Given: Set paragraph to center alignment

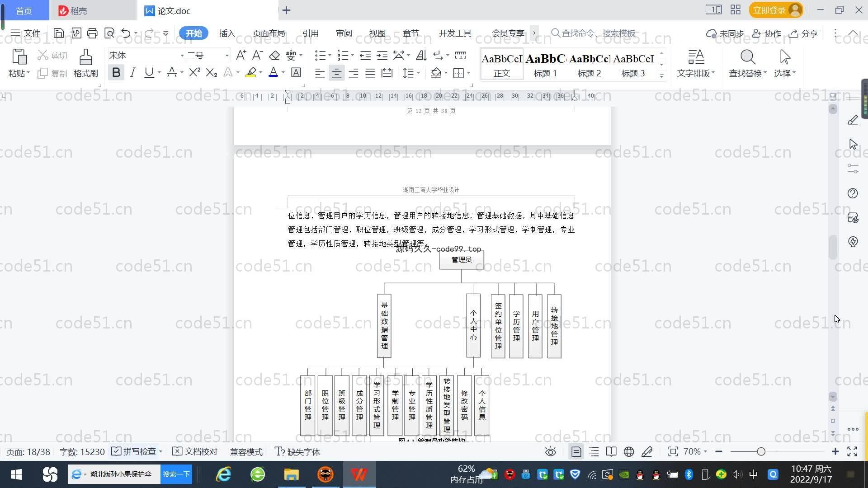Looking at the screenshot, I should click(336, 73).
